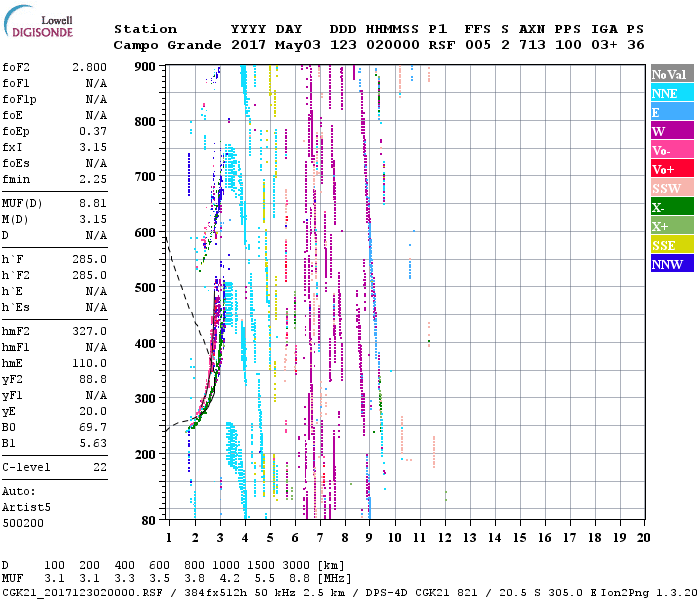Click the B1 value 5.63
Viewport: 700px width, 600px height.
93,443
